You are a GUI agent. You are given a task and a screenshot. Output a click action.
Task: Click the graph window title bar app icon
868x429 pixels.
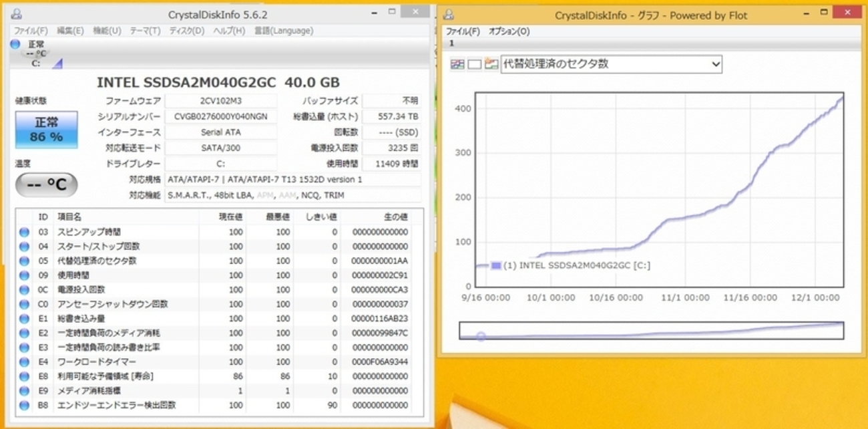(x=449, y=15)
